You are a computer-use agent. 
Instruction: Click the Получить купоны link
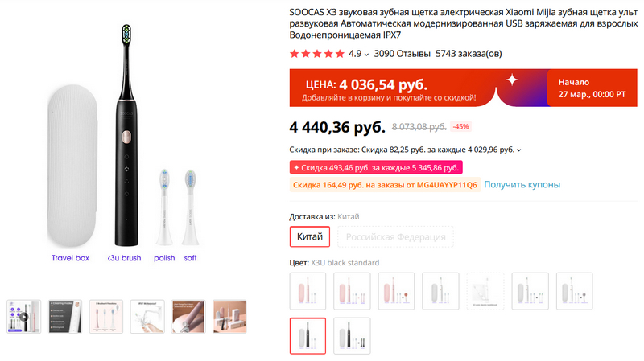tap(522, 185)
